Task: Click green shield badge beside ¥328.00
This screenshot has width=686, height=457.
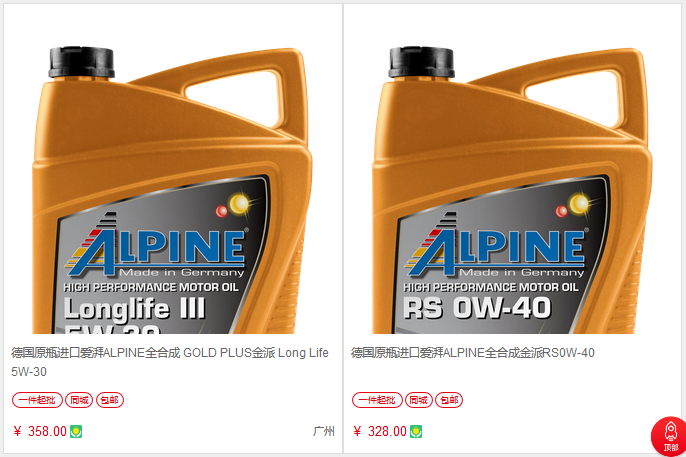Action: tap(416, 432)
